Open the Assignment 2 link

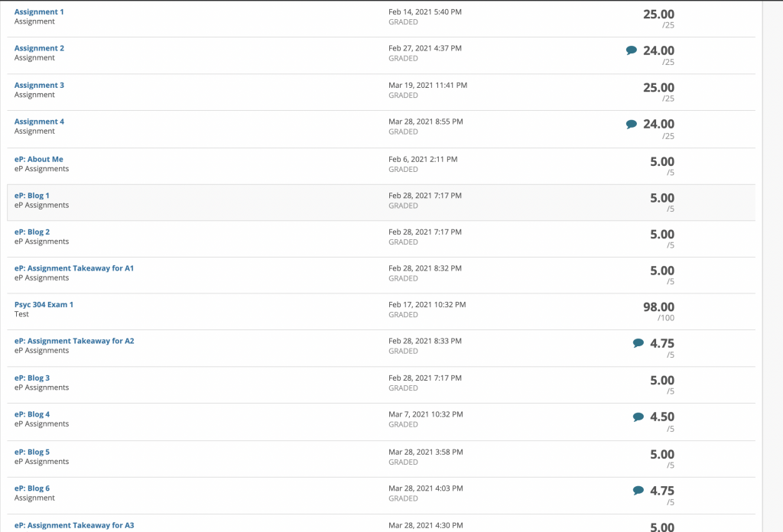pyautogui.click(x=39, y=48)
